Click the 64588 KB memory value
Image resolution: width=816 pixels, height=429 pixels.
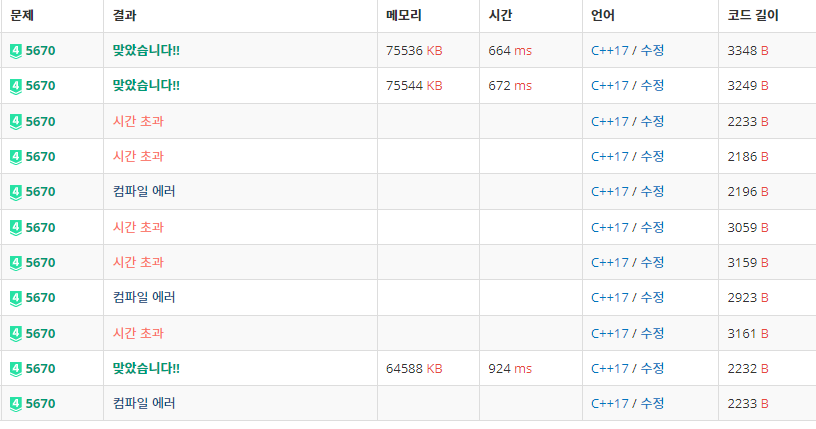(x=414, y=369)
